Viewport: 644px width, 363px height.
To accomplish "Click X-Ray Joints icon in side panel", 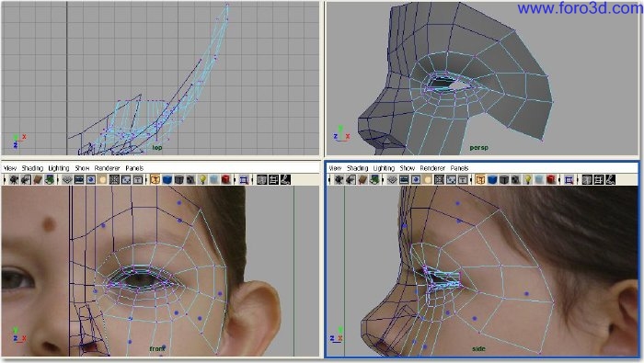I will 611,179.
